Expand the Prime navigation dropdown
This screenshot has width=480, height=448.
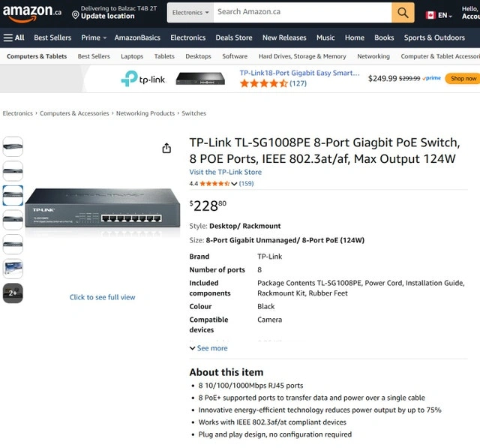coord(94,38)
